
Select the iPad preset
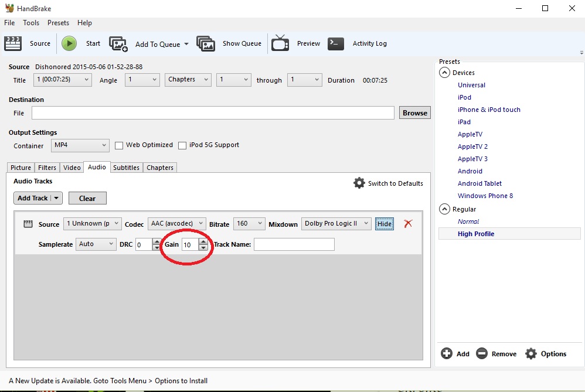click(x=464, y=122)
